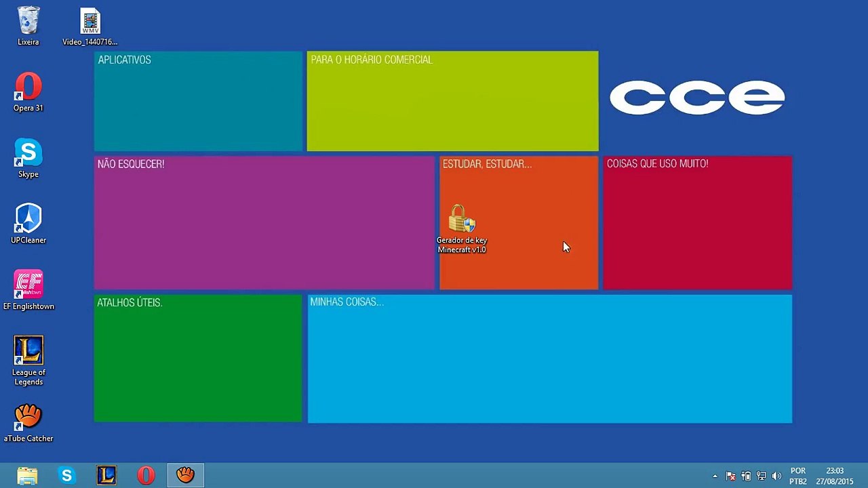Open the clock showing 23:03 27/08/2015
This screenshot has width=868, height=488.
[x=835, y=476]
